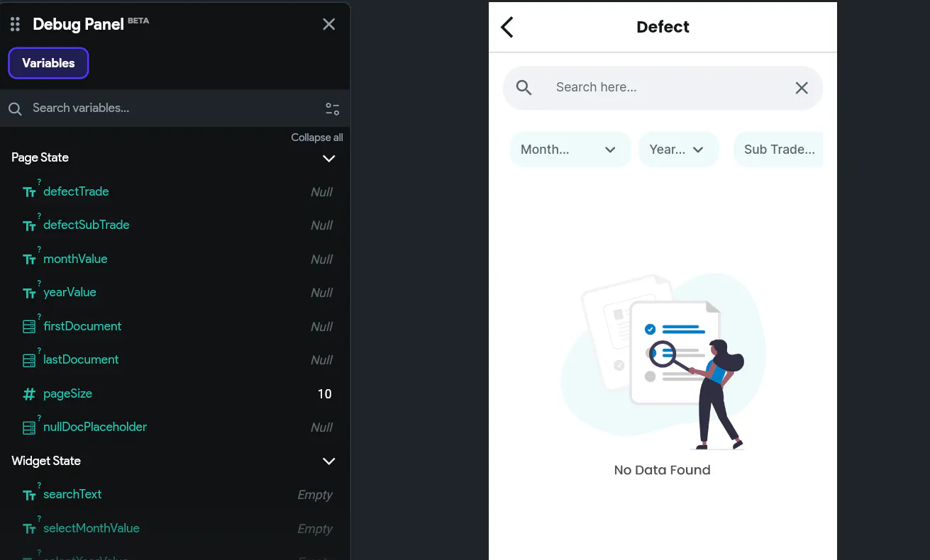Viewport: 930px width, 560px height.
Task: Clear the Defect search field with X
Action: 802,88
